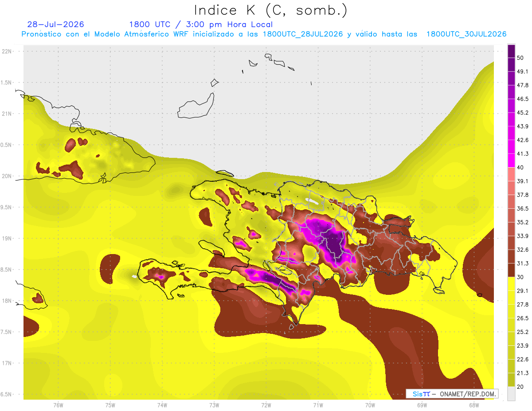Image resolution: width=532 pixels, height=411 pixels.
Task: Click the "35.2" color bar value
Action: tap(522, 222)
